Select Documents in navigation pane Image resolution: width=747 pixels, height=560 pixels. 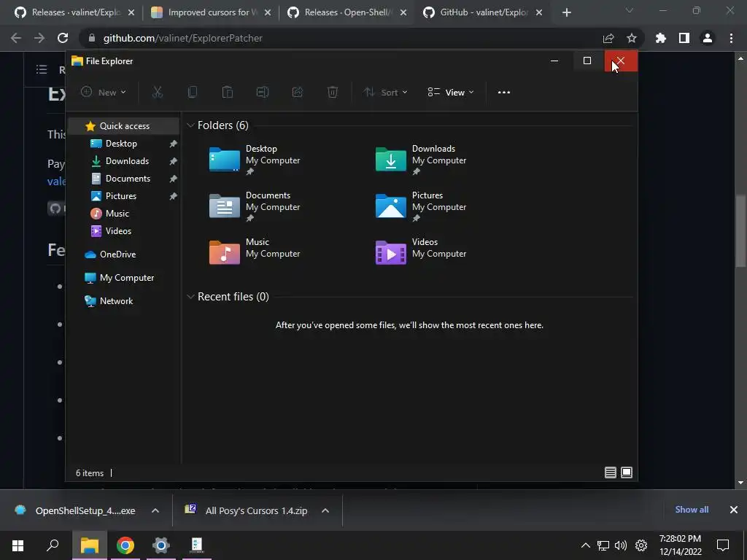pyautogui.click(x=123, y=179)
